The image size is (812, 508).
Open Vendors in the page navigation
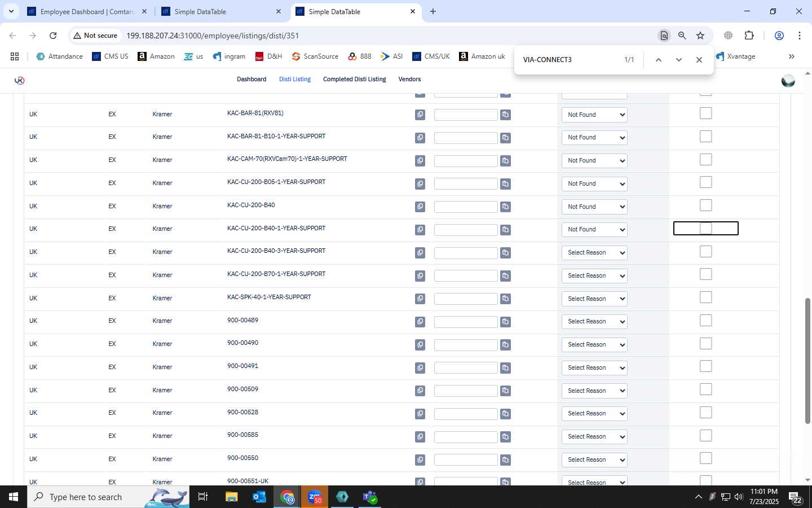coord(409,80)
